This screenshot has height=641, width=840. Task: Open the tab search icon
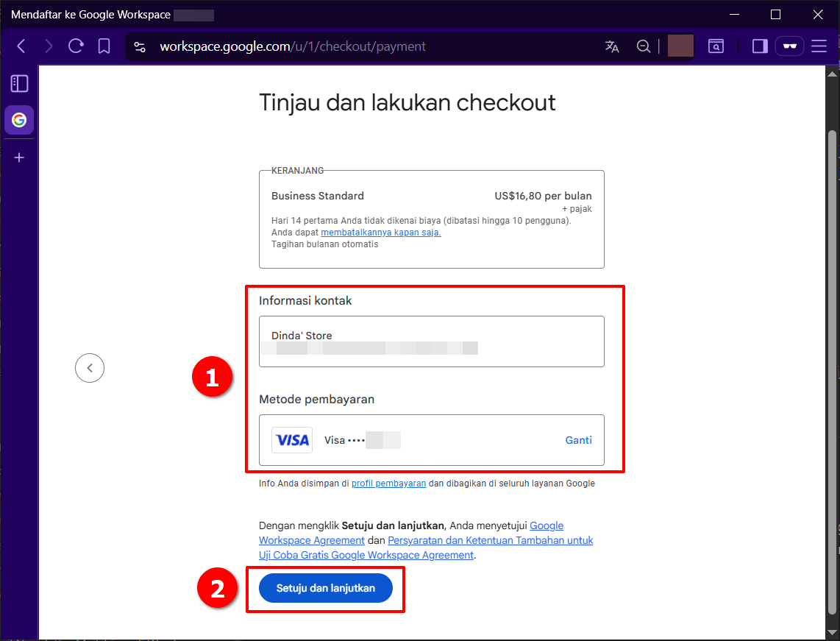coord(716,46)
